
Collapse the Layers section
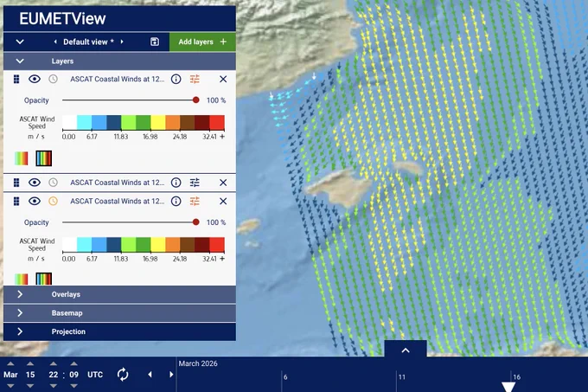pyautogui.click(x=20, y=61)
